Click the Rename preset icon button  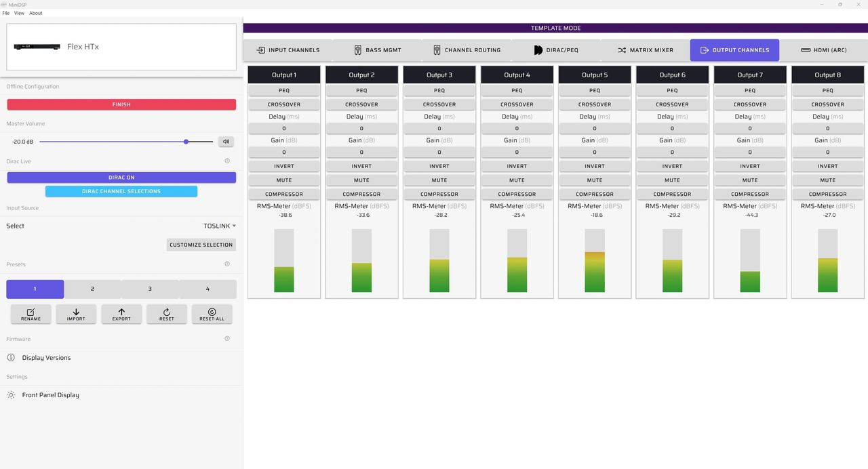[x=31, y=314]
